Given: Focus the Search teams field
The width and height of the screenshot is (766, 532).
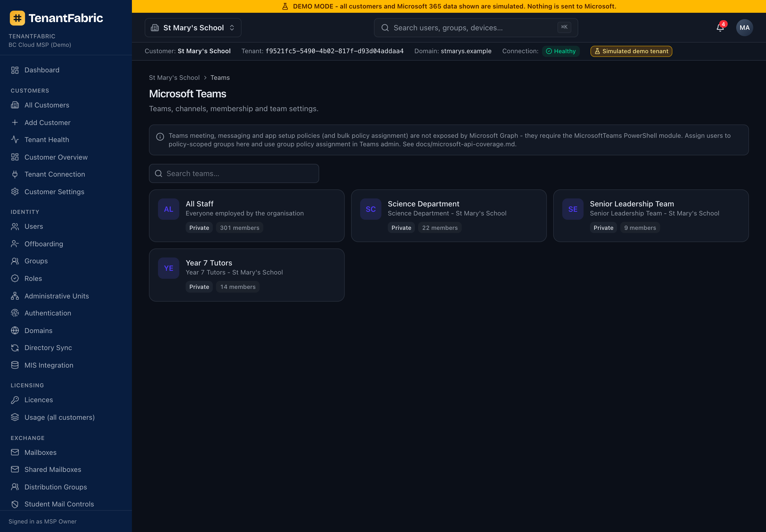Looking at the screenshot, I should (234, 173).
